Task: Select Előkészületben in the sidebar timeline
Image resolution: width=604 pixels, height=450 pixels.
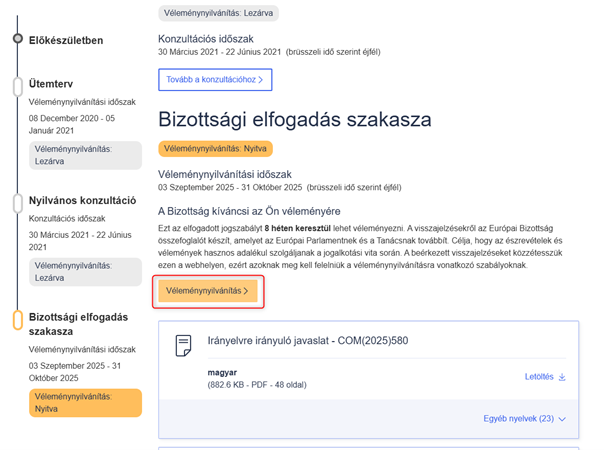Action: (x=66, y=40)
